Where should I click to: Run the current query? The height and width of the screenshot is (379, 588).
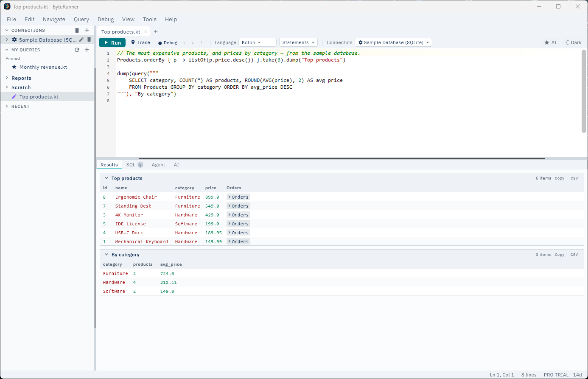click(x=112, y=42)
